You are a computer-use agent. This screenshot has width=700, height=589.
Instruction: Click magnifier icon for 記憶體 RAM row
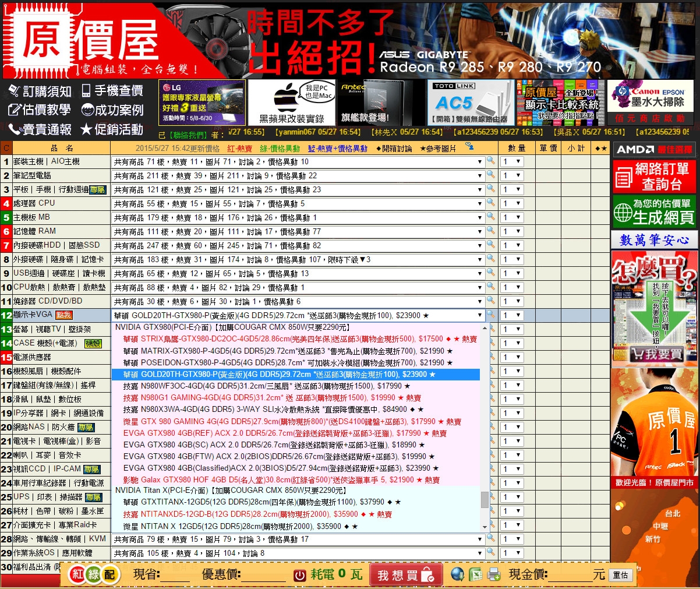pos(491,231)
